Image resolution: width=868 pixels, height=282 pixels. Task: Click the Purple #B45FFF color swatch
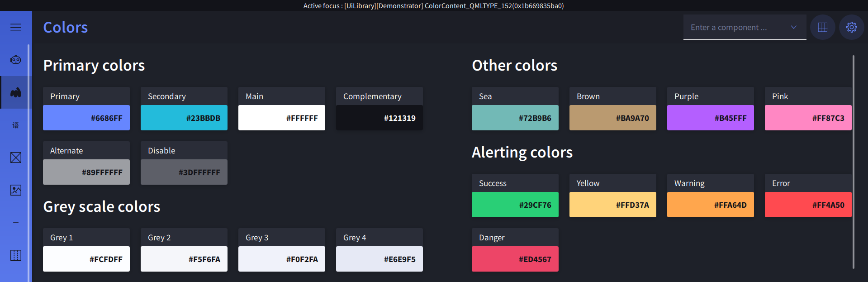coord(711,118)
